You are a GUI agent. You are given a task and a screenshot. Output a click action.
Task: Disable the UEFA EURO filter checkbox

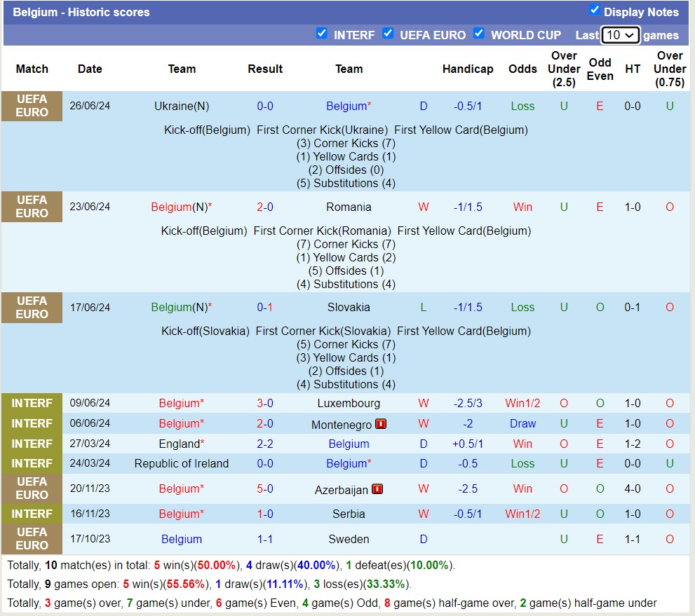(x=388, y=33)
